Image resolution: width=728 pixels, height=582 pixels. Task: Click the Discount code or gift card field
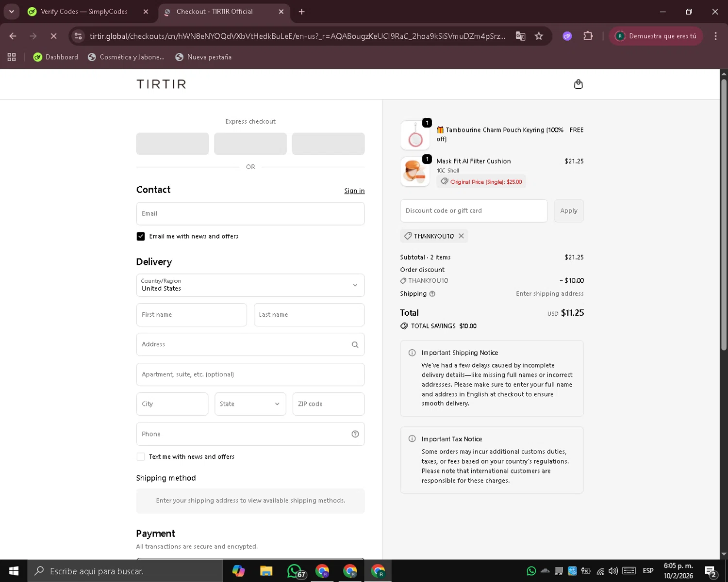(x=474, y=211)
